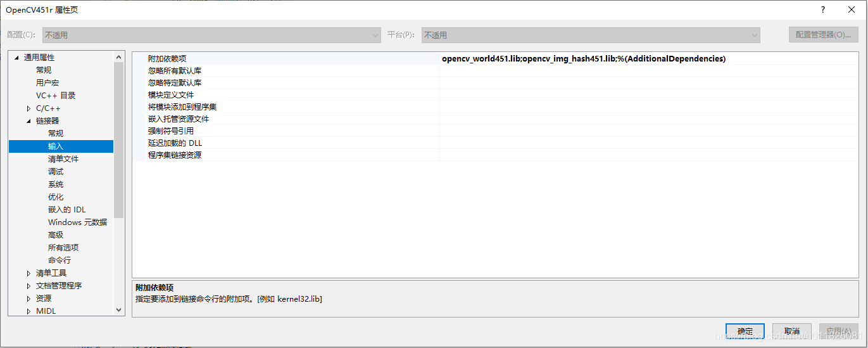
Task: Click the 取消 button
Action: pos(792,332)
